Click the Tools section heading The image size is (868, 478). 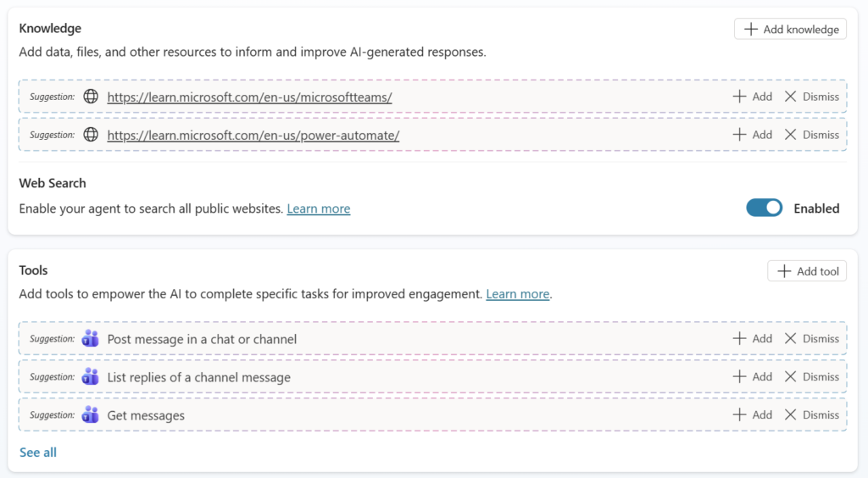tap(33, 270)
